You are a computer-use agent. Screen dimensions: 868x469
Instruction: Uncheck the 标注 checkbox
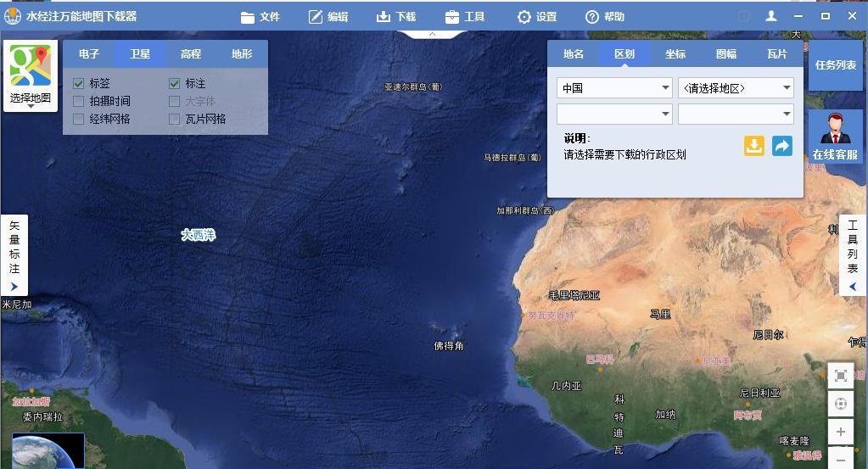175,83
